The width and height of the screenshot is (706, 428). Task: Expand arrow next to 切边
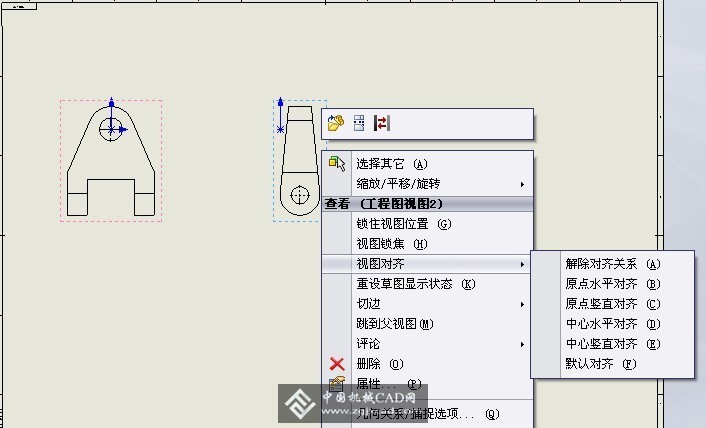[x=522, y=304]
